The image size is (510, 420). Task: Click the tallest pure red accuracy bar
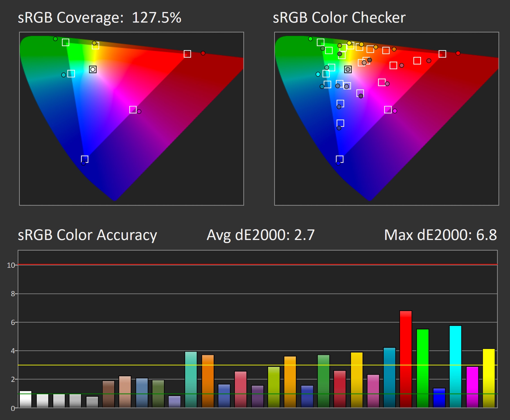click(405, 359)
